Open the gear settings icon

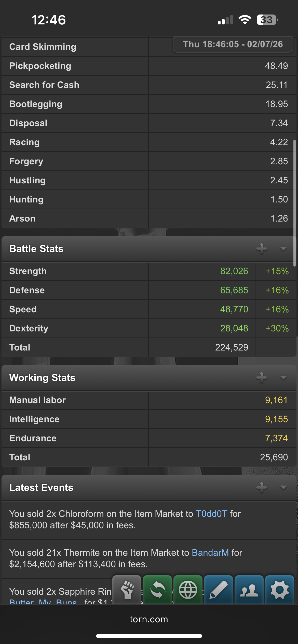click(280, 590)
